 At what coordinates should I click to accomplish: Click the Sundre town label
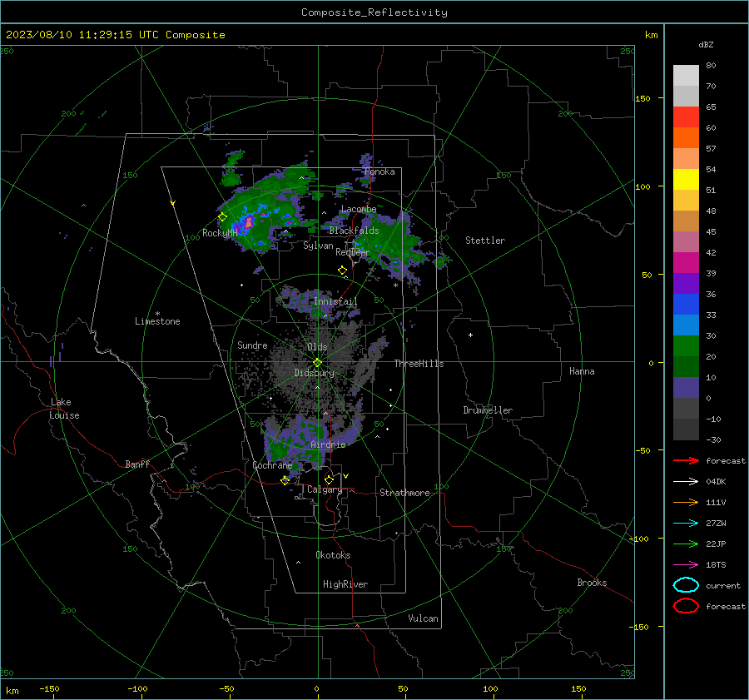[252, 345]
